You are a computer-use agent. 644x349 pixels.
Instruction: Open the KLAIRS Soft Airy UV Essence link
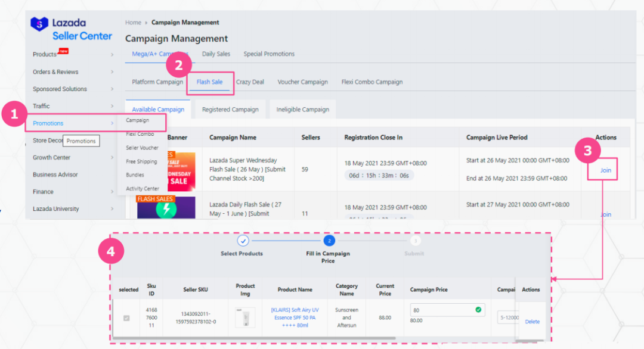(295, 317)
